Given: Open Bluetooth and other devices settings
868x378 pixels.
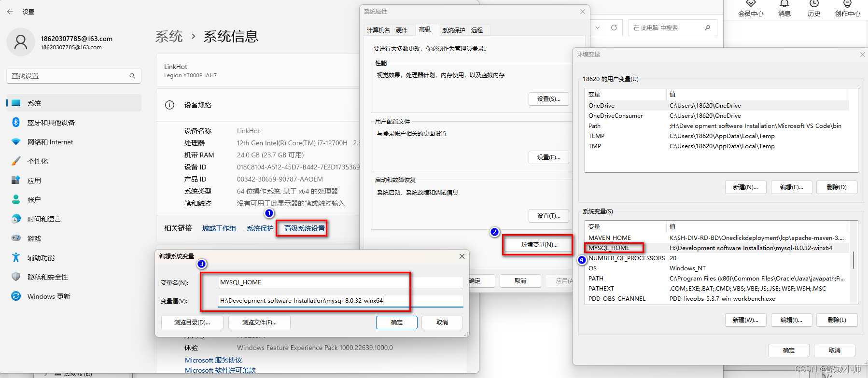Looking at the screenshot, I should pyautogui.click(x=74, y=123).
